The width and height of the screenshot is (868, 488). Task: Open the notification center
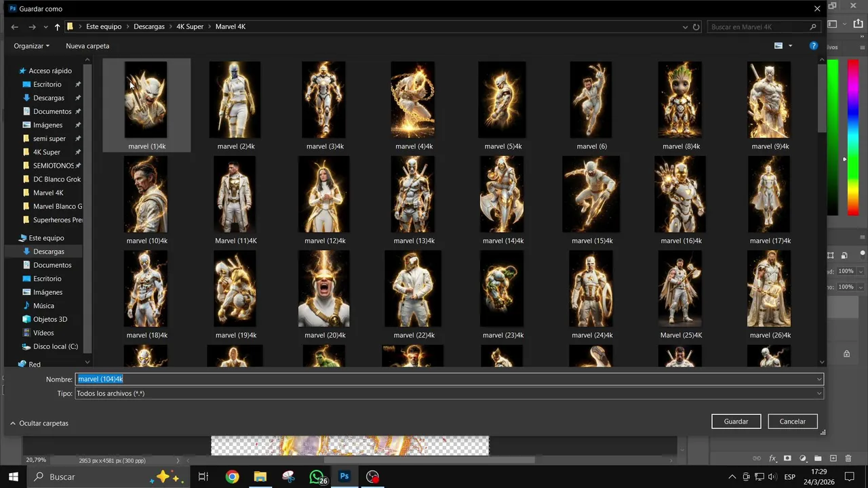tap(849, 476)
